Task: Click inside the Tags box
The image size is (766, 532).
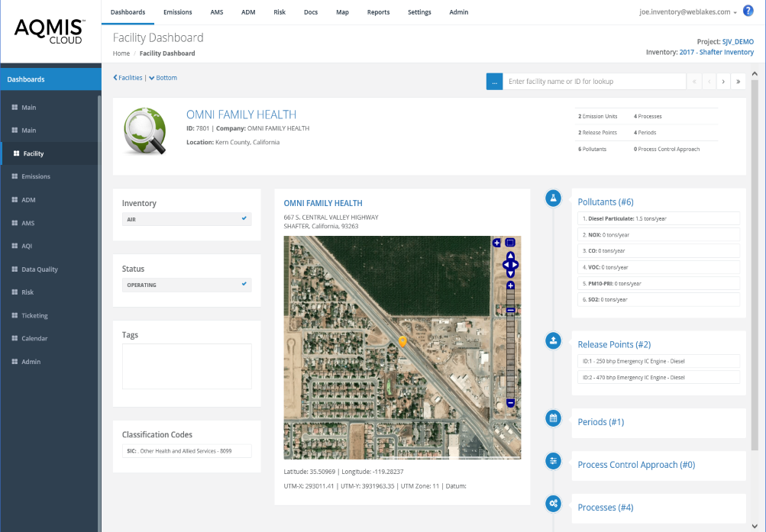Action: [x=186, y=366]
